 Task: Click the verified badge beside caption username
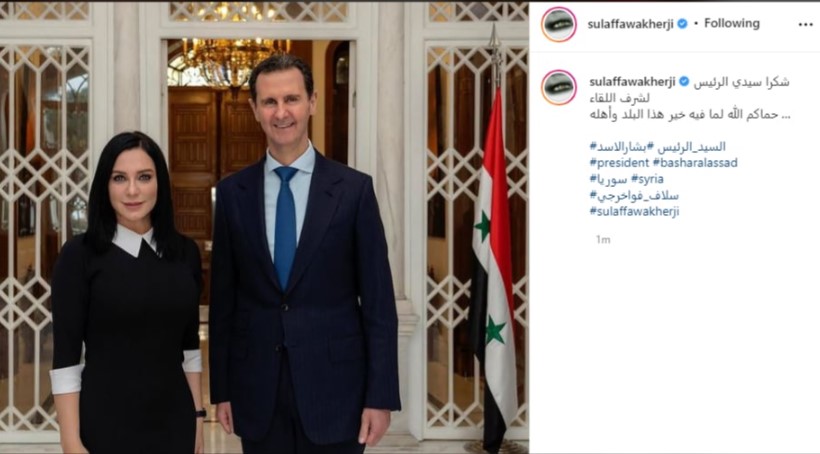click(684, 82)
